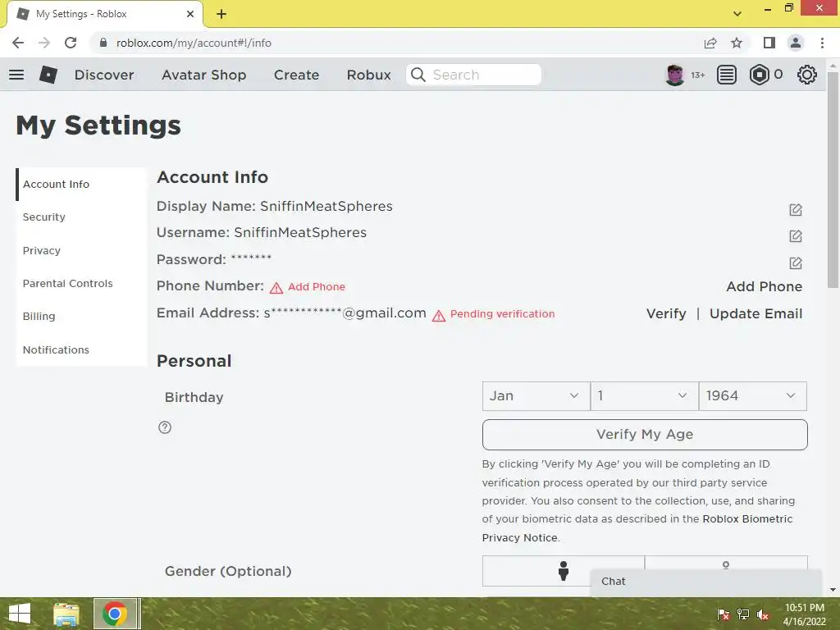Toggle the browser side panel icon

(769, 43)
